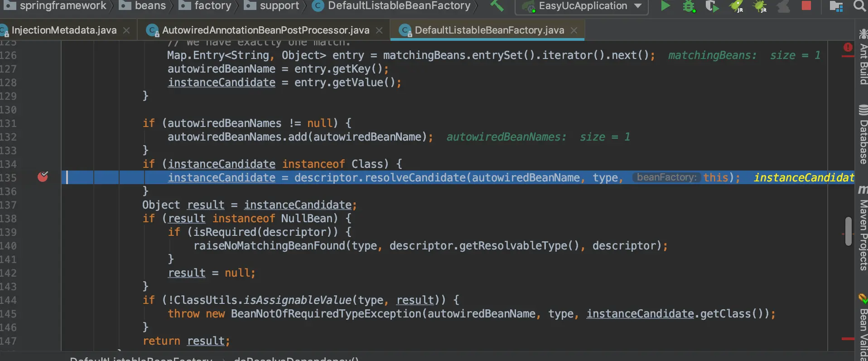The image size is (868, 361).
Task: Click class icon on AutowiredAnnotationBeanPostProcessor.java tab
Action: (x=152, y=30)
